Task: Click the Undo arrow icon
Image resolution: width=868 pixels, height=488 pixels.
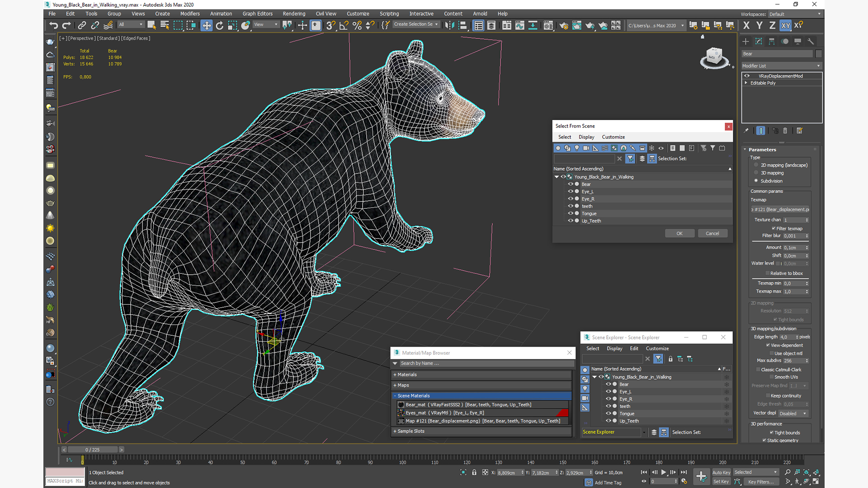Action: pyautogui.click(x=53, y=25)
